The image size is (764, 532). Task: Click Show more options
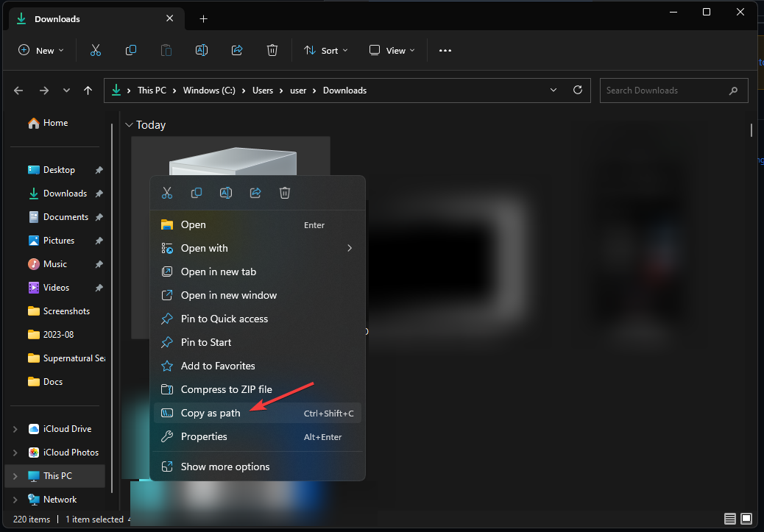tap(225, 467)
